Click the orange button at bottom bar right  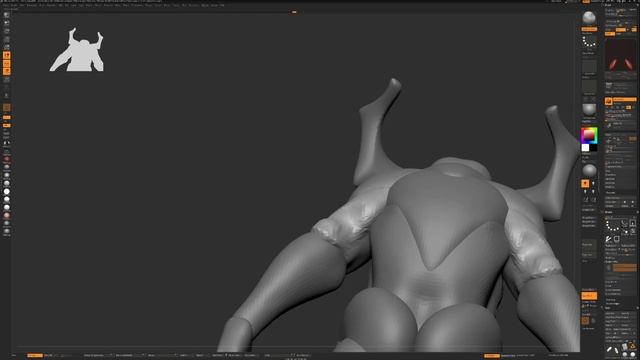492,356
